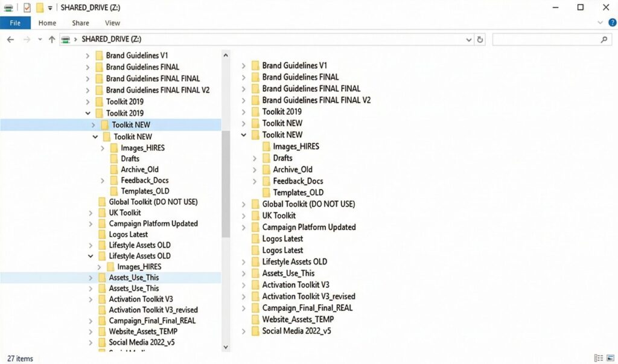Switch to the View ribbon tab
The height and width of the screenshot is (364, 618).
click(112, 23)
